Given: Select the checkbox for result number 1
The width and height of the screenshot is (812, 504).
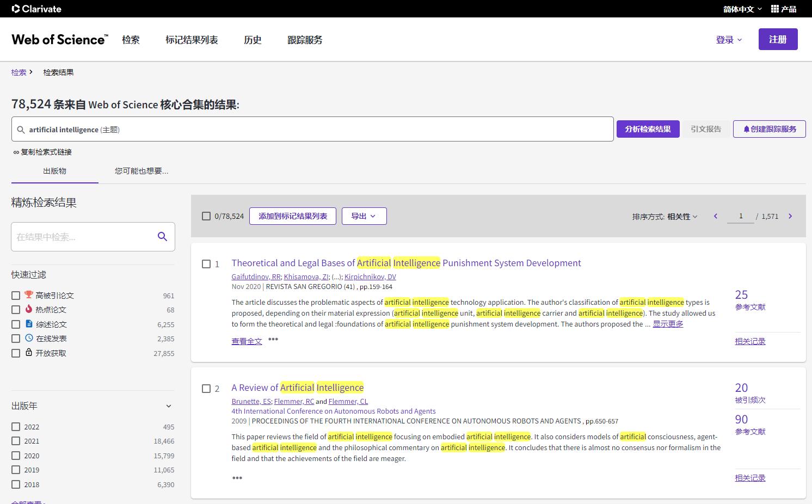Looking at the screenshot, I should click(x=206, y=264).
